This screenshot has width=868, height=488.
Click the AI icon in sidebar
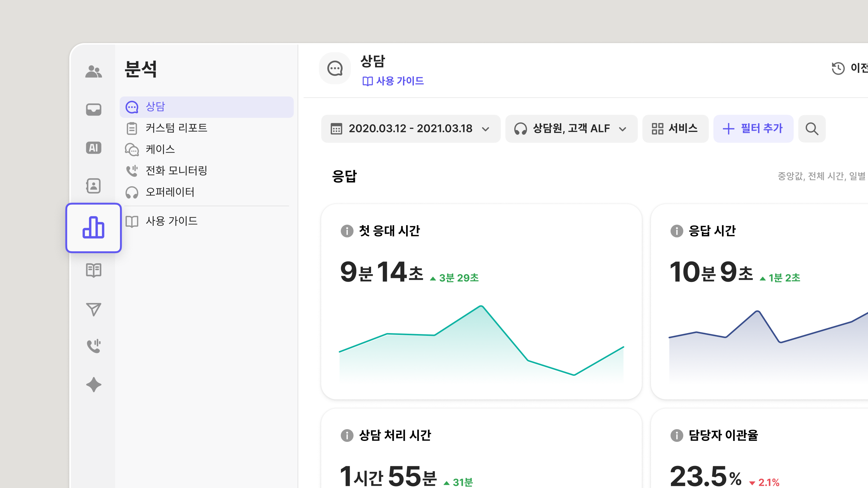(x=93, y=148)
